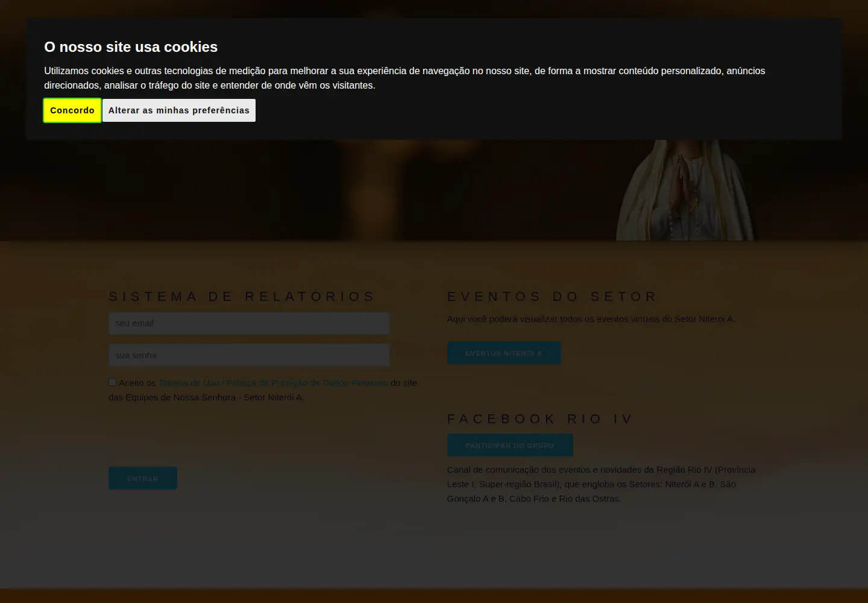The height and width of the screenshot is (603, 868).
Task: Select the SISTEMA DE RELATÓRIOS heading
Action: [x=242, y=297]
